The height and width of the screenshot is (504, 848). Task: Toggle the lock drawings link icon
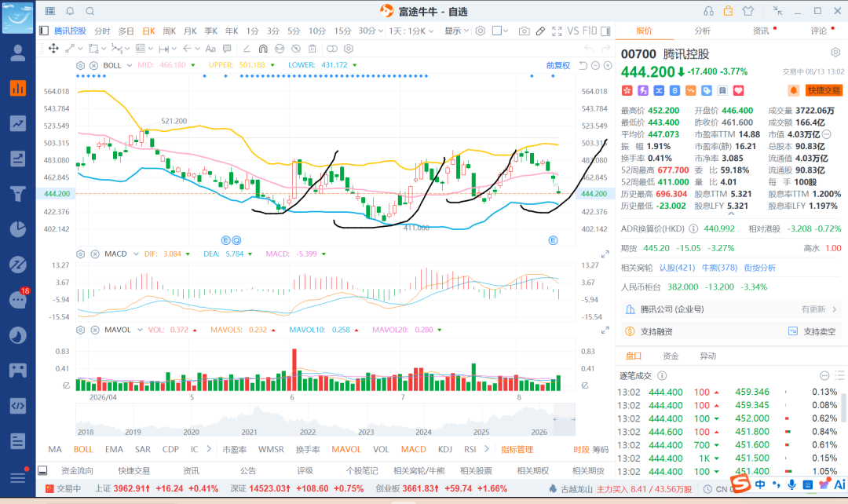(x=332, y=49)
